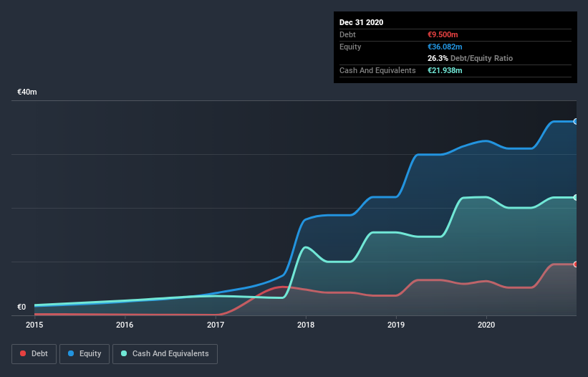Toggle the Debt series legend button

(34, 354)
